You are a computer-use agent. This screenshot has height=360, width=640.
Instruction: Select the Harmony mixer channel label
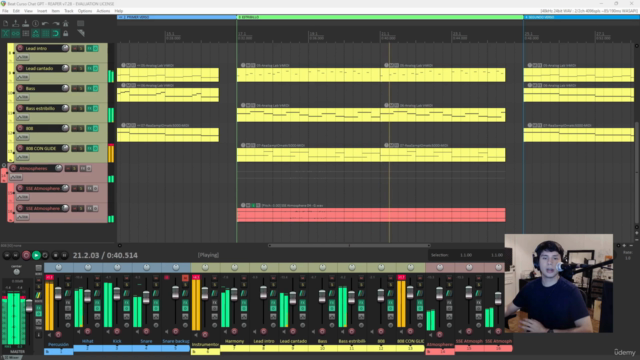(234, 341)
